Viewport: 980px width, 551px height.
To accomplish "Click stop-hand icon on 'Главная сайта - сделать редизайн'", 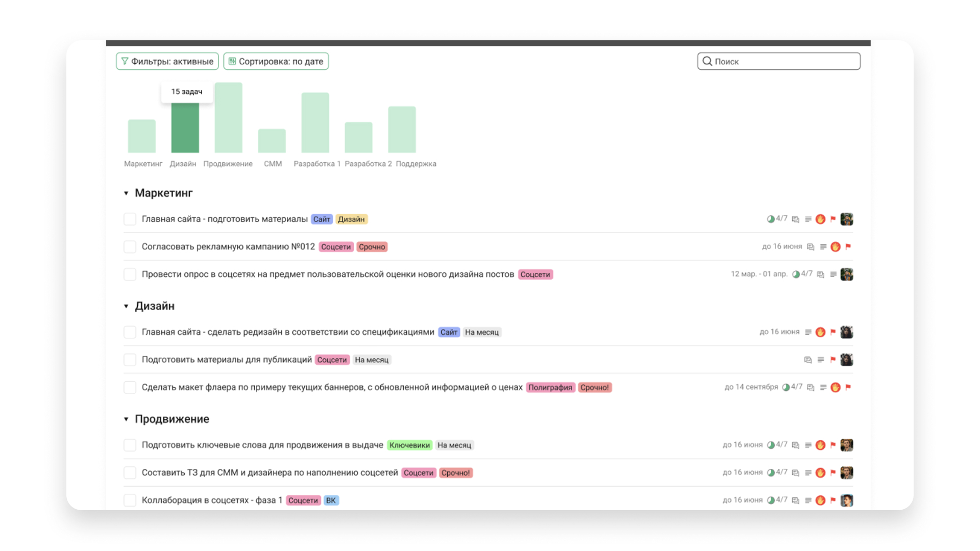I will point(820,332).
